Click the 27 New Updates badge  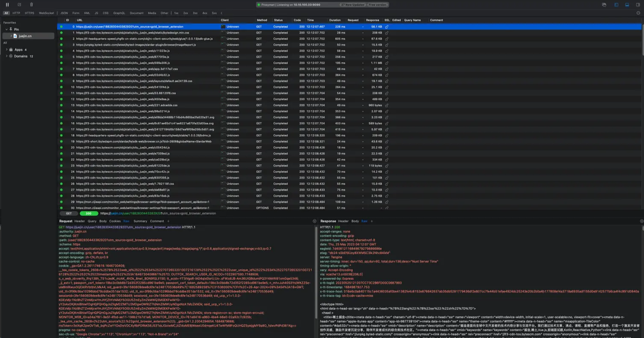pos(352,5)
